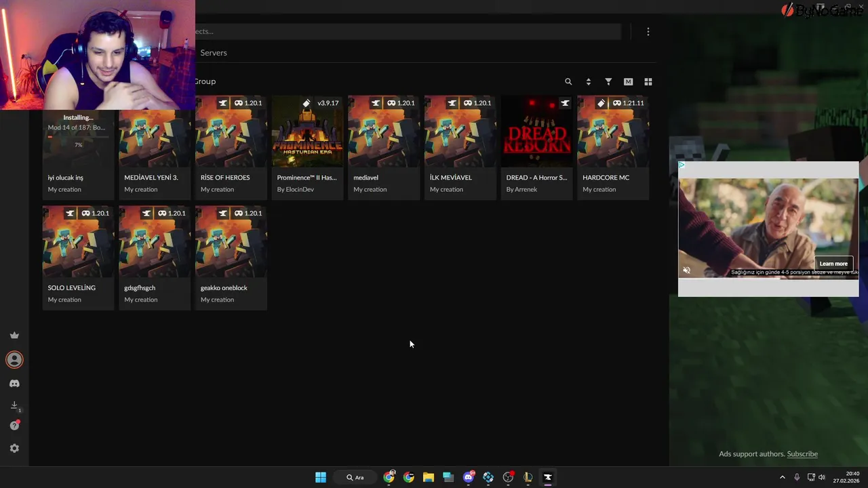Open the filter funnel menu

[608, 81]
